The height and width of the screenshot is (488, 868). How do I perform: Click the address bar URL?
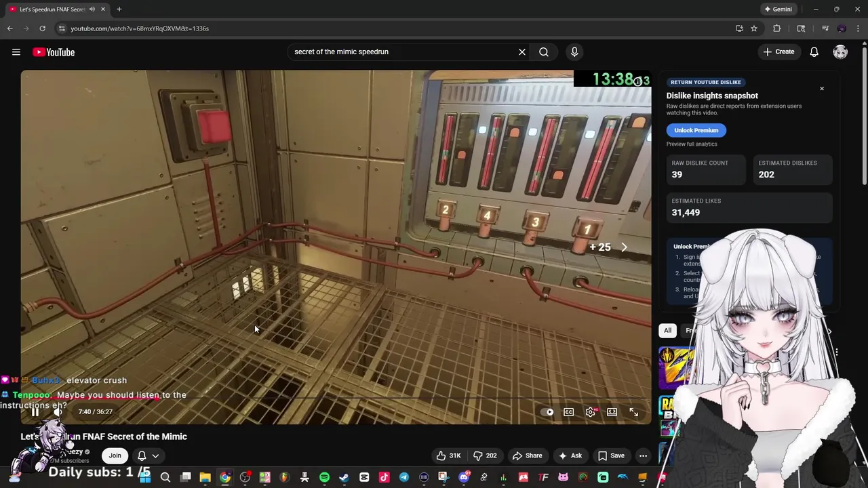pos(140,28)
